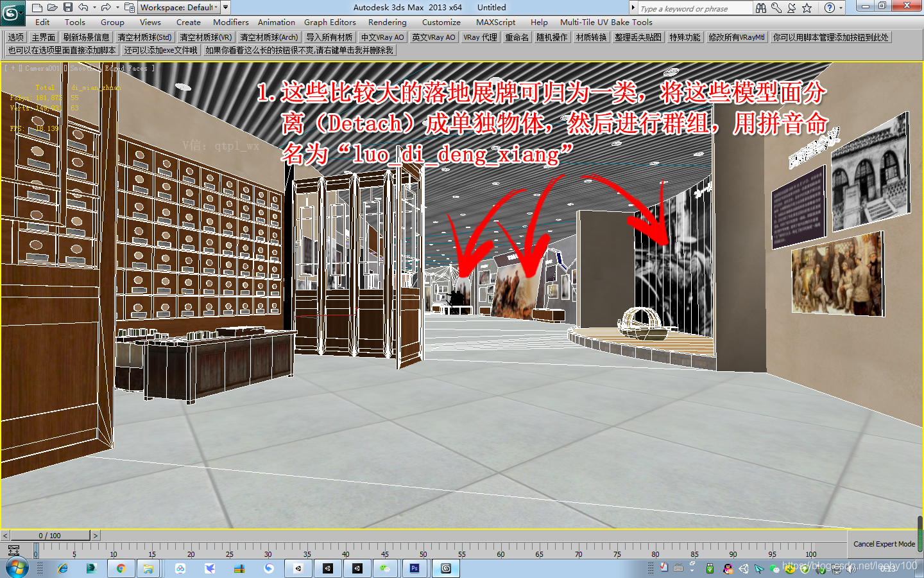Create a new scene with New icon
924x578 pixels.
pos(37,8)
